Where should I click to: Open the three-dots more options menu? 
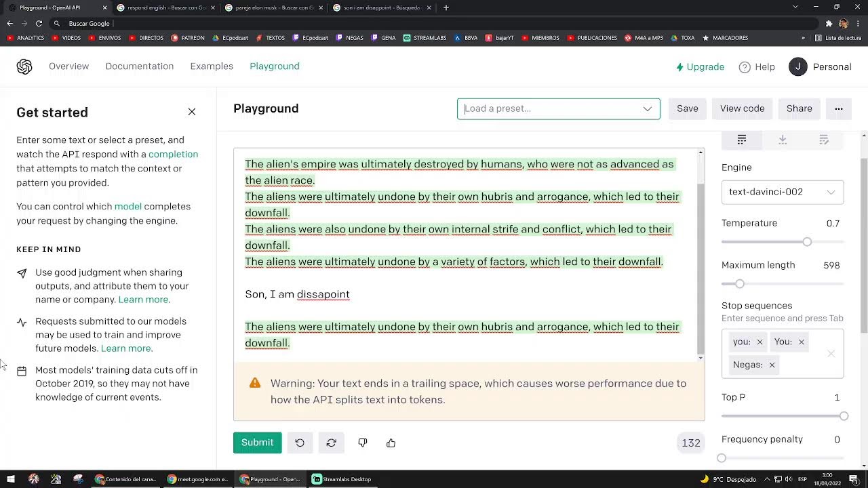[839, 108]
